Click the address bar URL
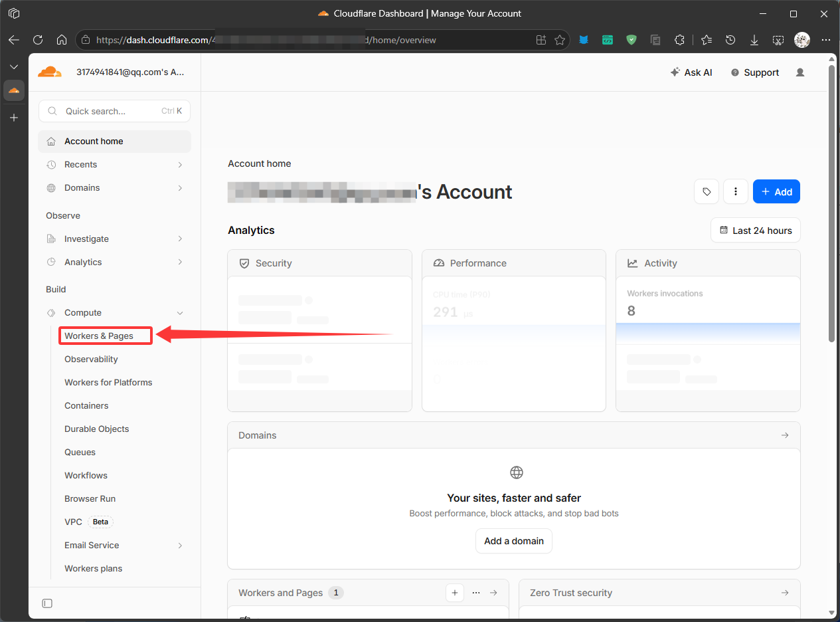This screenshot has height=622, width=840. (266, 40)
